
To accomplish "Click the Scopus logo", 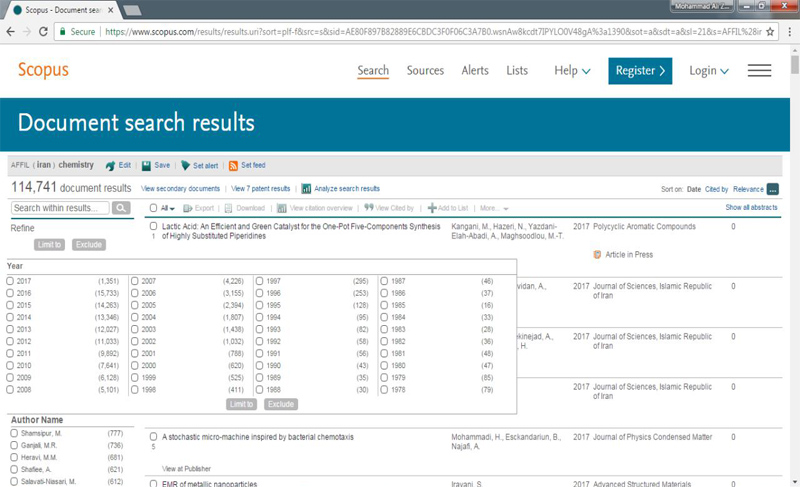I will coord(43,70).
